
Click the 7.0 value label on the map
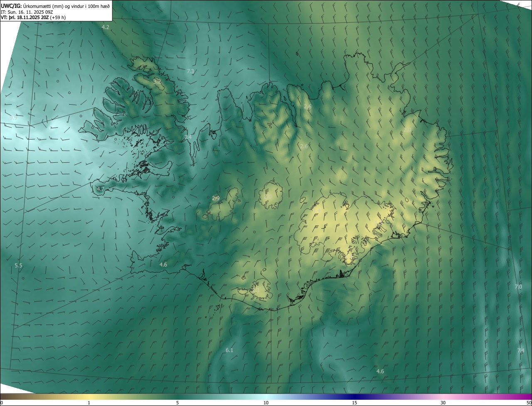click(518, 287)
